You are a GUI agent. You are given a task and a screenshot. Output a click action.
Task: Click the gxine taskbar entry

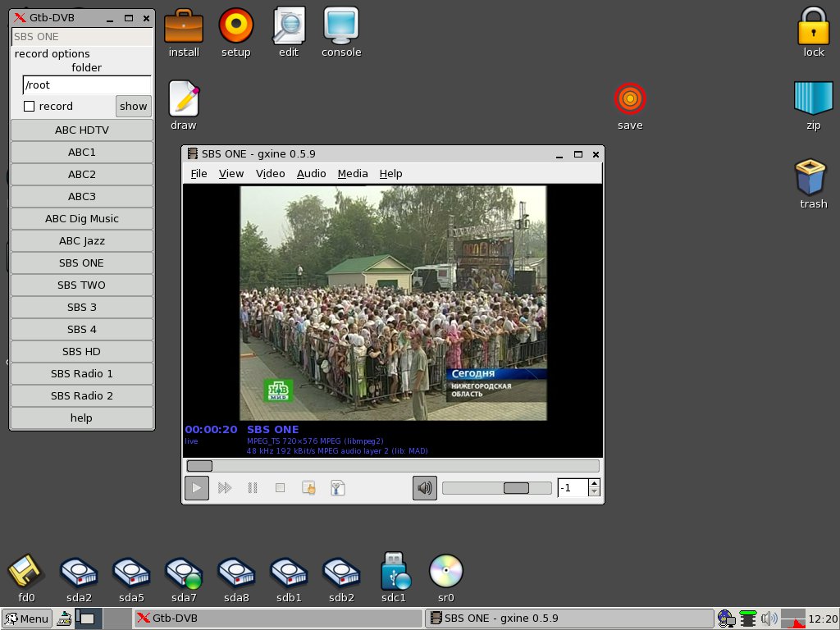point(569,619)
